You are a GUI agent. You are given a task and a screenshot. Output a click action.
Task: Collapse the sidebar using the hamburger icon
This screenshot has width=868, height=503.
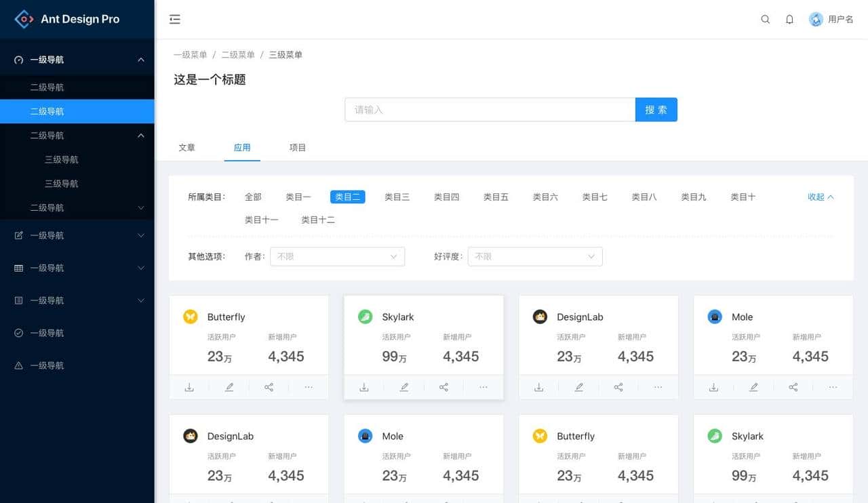pyautogui.click(x=175, y=20)
